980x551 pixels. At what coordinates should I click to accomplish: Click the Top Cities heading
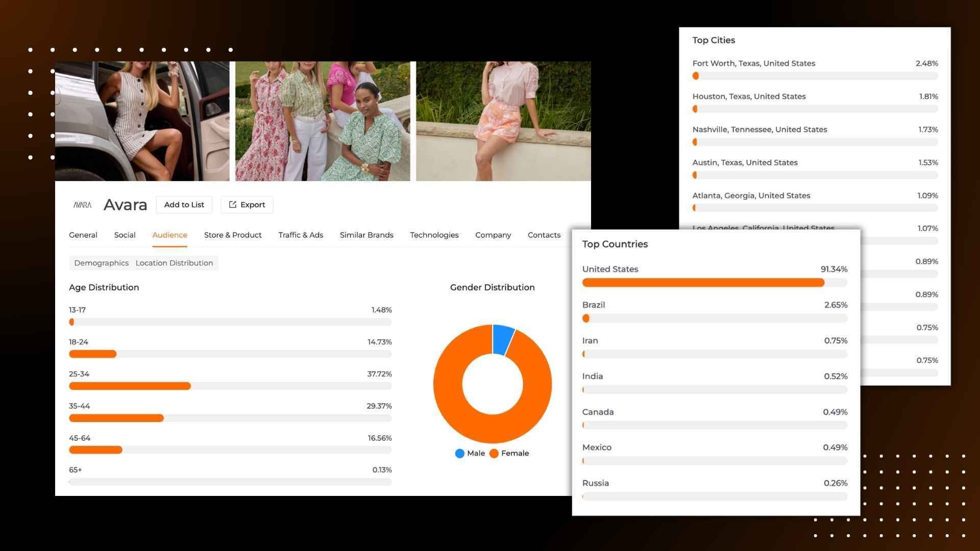(x=714, y=40)
